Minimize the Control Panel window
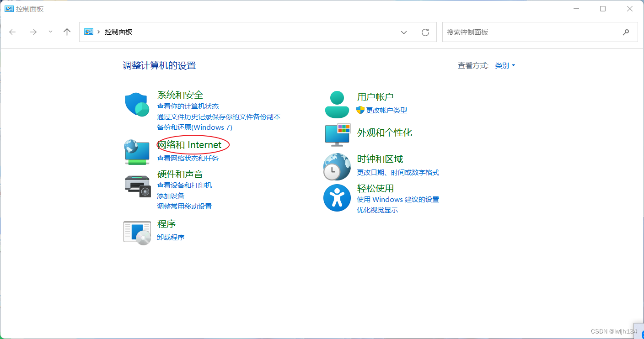 576,9
